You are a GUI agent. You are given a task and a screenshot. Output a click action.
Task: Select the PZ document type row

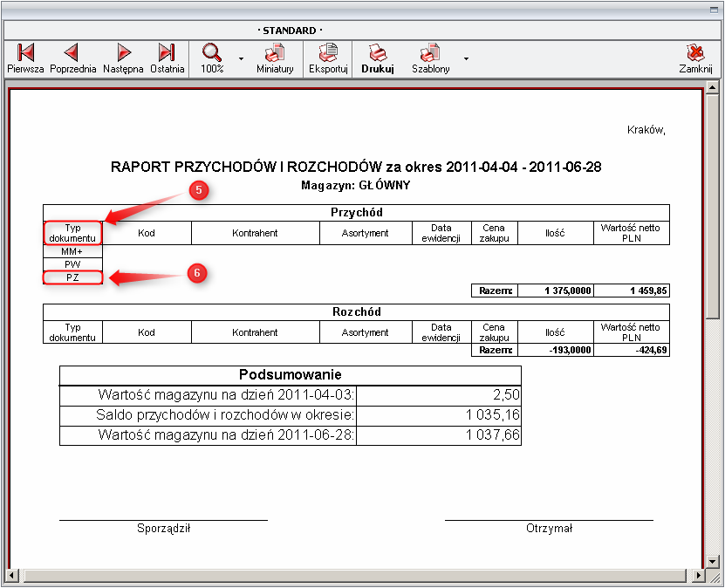point(72,277)
